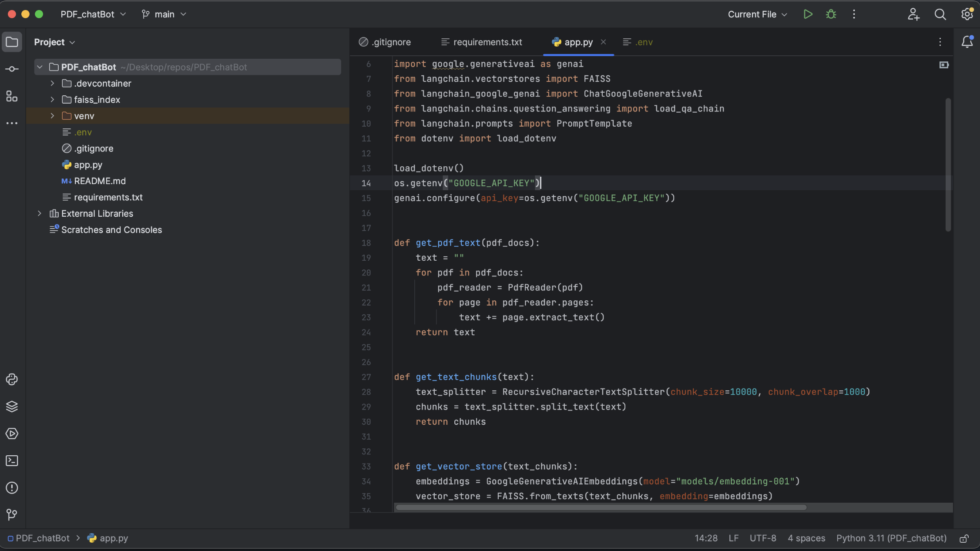Open the Current File run configuration dropdown

(758, 14)
